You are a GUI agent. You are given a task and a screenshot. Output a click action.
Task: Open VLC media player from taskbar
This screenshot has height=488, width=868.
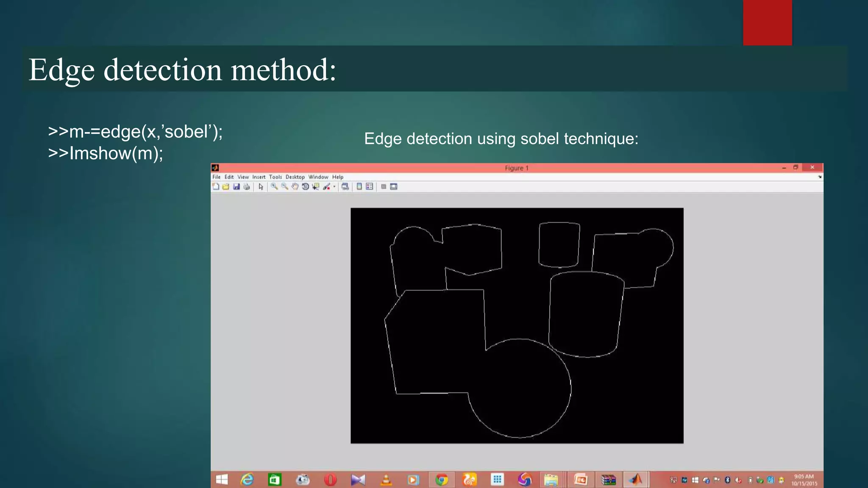pos(386,480)
